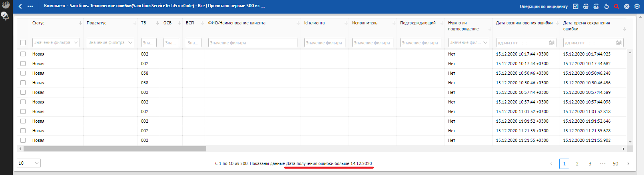Click the select-all checkmark icon in the header
644x175 pixels.
[x=576, y=6]
